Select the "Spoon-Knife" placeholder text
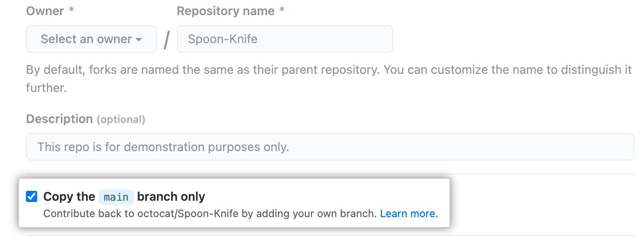 click(223, 39)
